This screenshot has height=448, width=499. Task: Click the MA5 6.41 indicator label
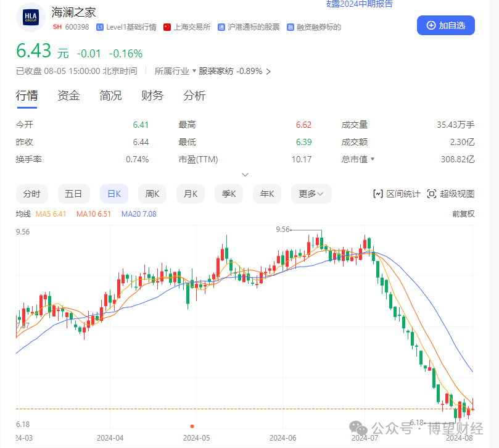point(51,214)
